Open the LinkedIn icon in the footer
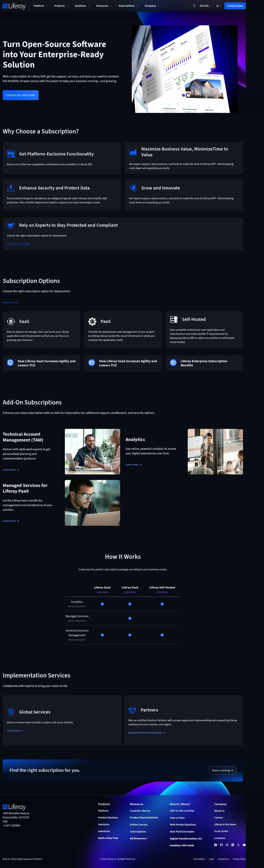Image resolution: width=264 pixels, height=868 pixels. [x=232, y=845]
